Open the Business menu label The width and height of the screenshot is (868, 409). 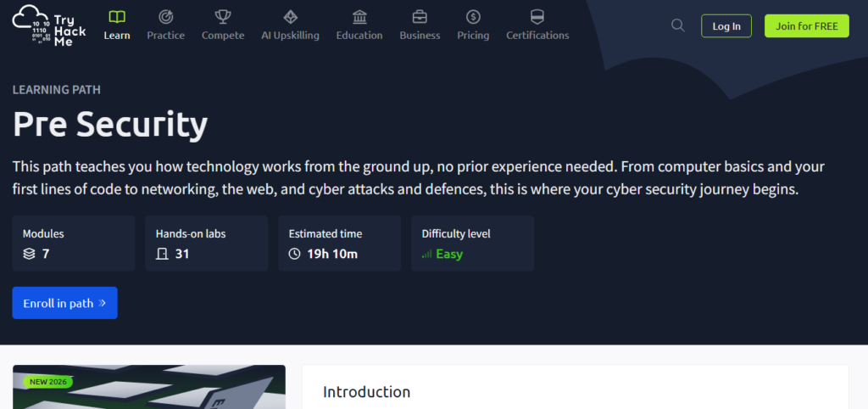(x=420, y=36)
